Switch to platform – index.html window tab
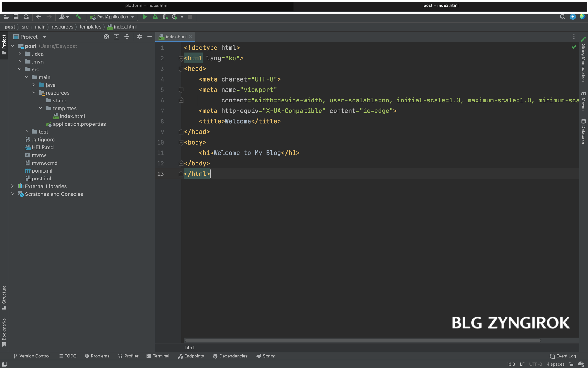 [x=147, y=6]
